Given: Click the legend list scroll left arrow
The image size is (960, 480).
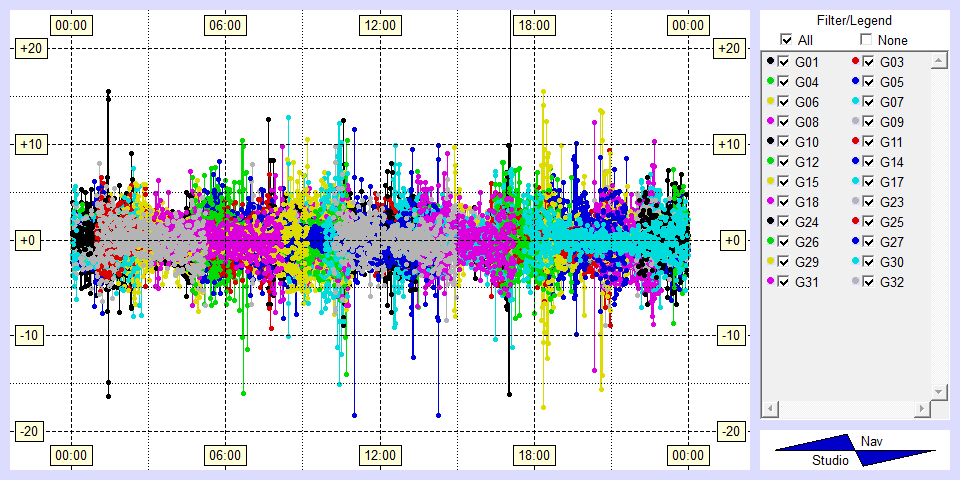Looking at the screenshot, I should tap(770, 409).
